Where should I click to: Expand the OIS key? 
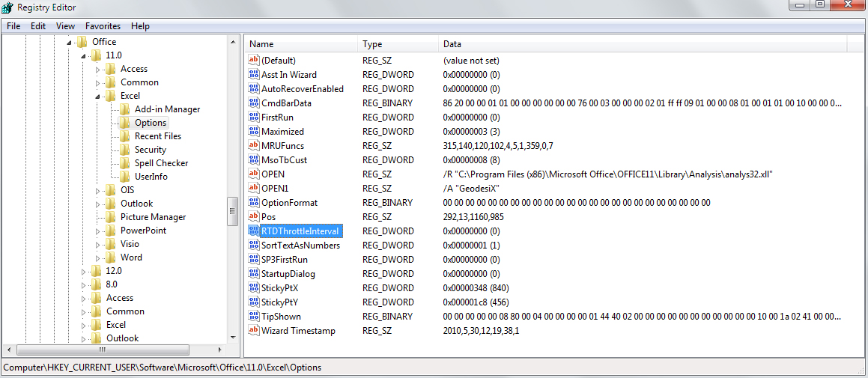pyautogui.click(x=97, y=190)
